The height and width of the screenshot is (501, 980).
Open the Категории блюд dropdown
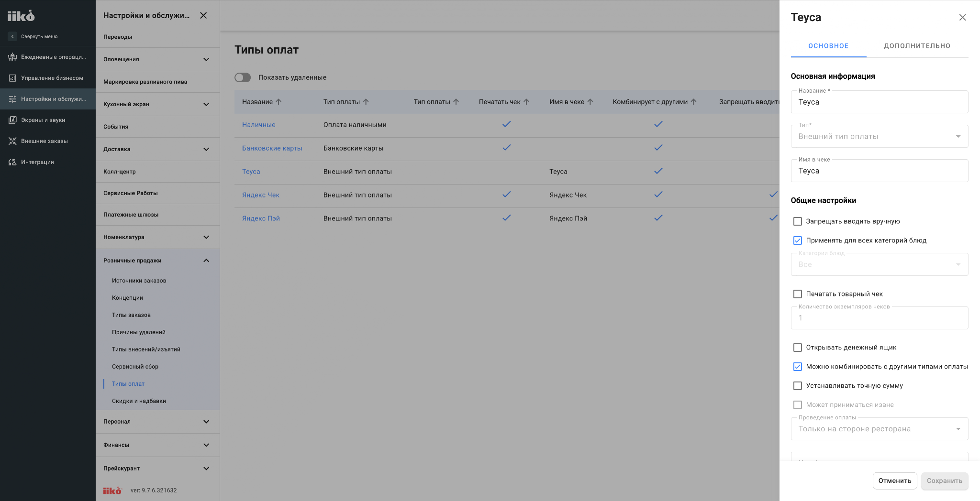tap(880, 264)
